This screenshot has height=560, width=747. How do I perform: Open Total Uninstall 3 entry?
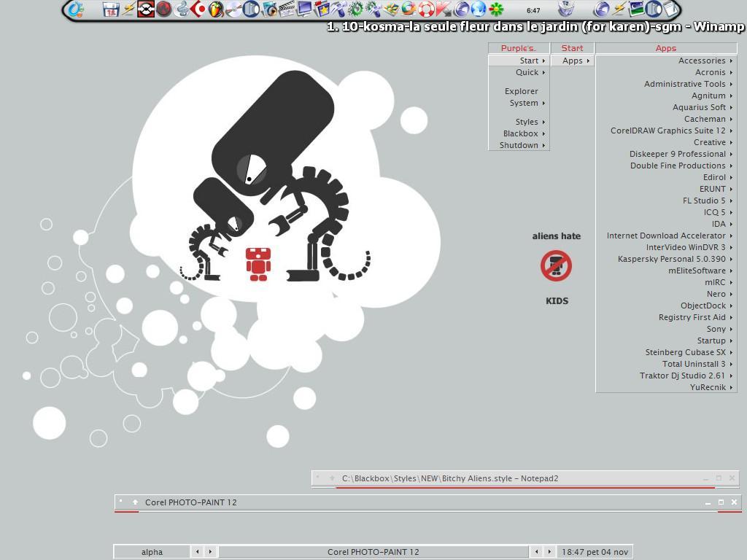click(x=666, y=364)
